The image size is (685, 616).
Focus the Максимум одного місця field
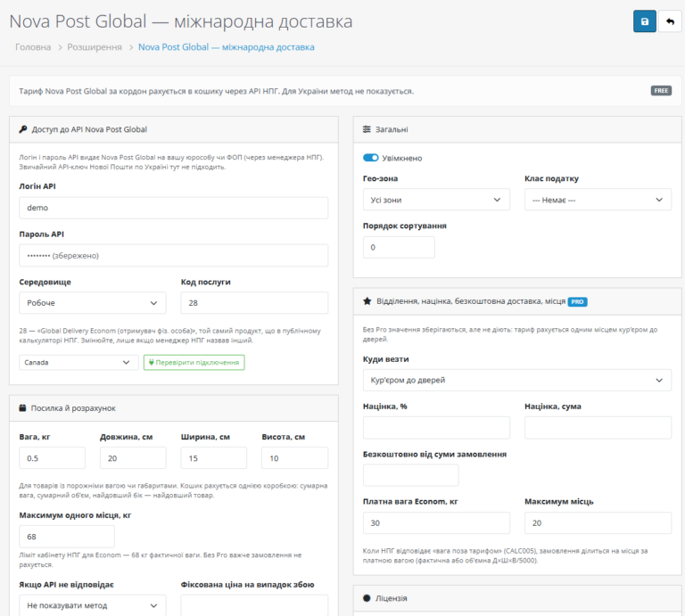click(x=67, y=537)
